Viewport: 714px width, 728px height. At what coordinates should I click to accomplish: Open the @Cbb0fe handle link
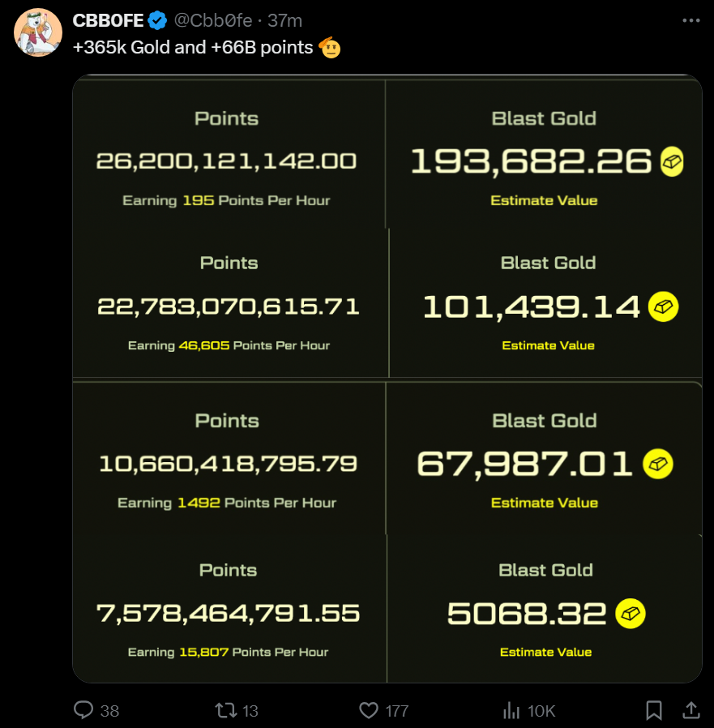[213, 21]
